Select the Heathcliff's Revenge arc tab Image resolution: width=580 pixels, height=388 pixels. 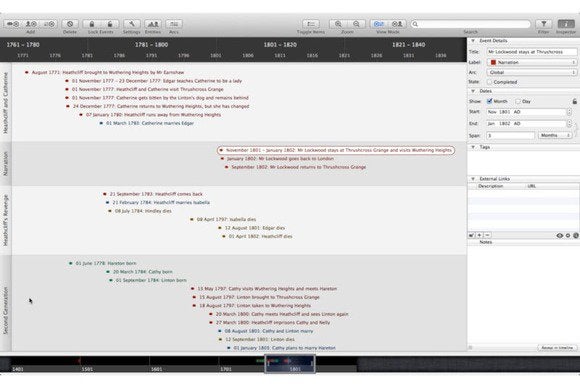pyautogui.click(x=6, y=220)
